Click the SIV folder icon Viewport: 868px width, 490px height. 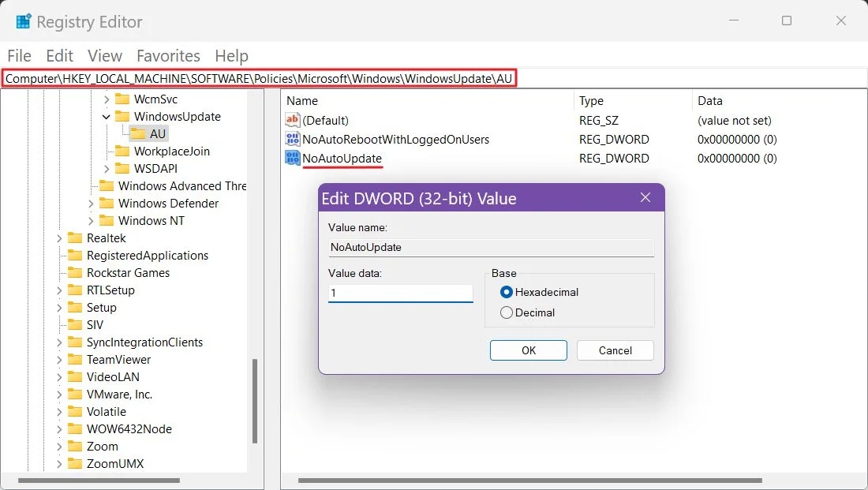pyautogui.click(x=75, y=324)
